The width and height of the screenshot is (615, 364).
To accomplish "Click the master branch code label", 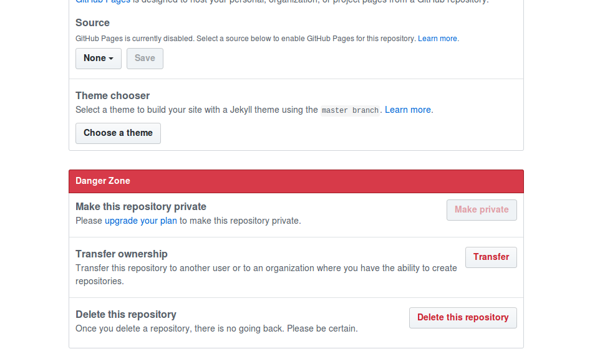I will pos(350,110).
